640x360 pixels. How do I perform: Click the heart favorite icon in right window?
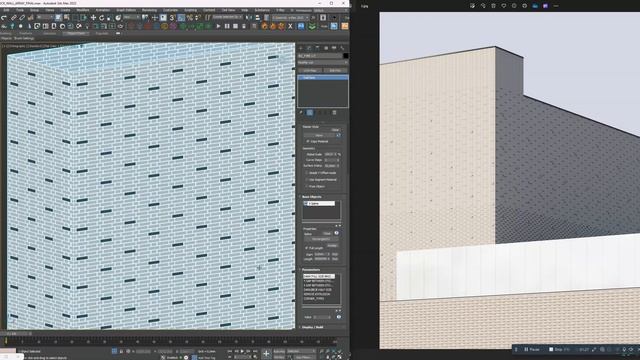click(x=504, y=6)
